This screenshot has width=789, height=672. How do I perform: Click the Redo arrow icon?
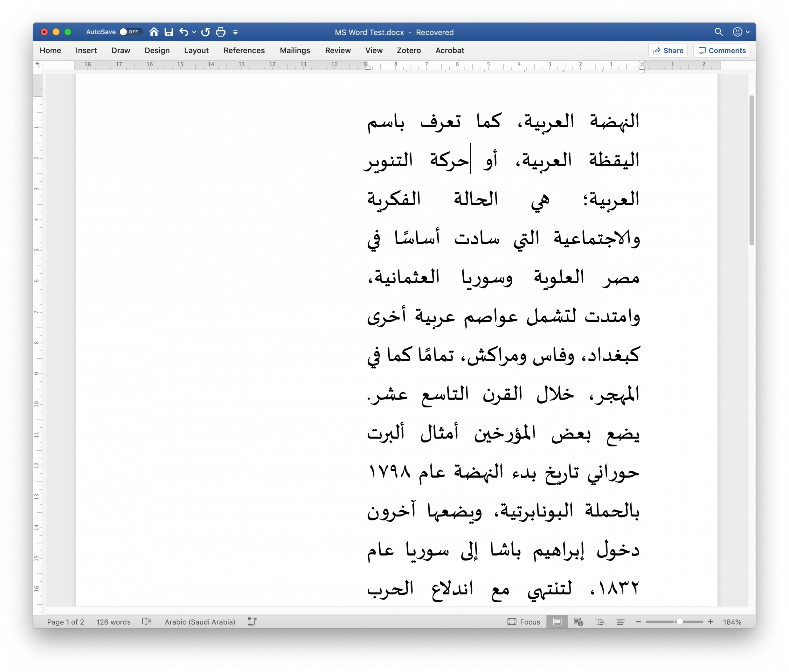tap(206, 32)
